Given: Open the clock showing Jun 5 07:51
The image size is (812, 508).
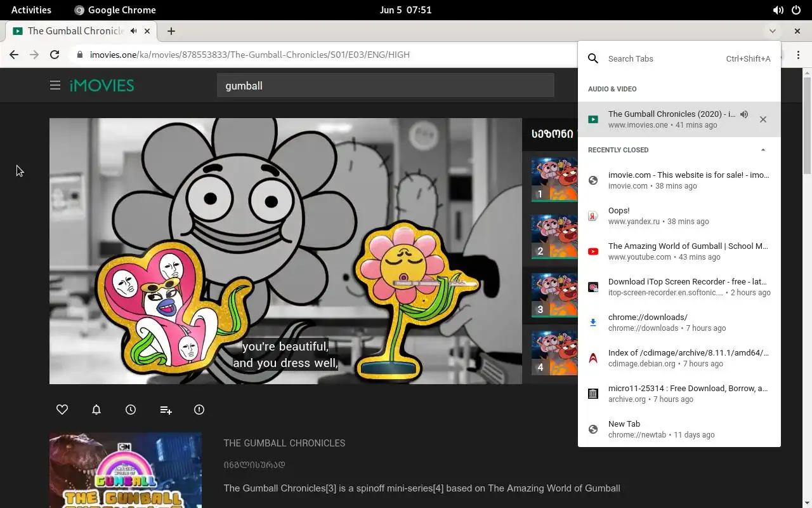Looking at the screenshot, I should tap(405, 10).
